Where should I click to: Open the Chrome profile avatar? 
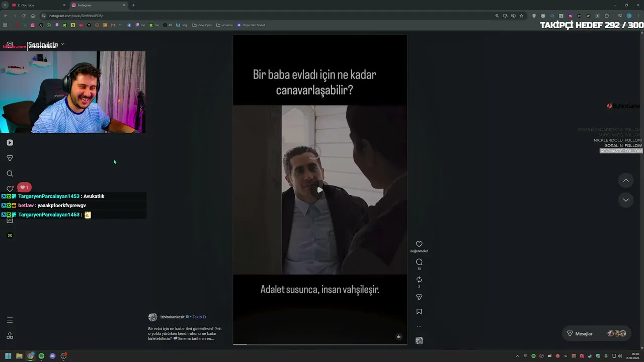click(x=629, y=16)
